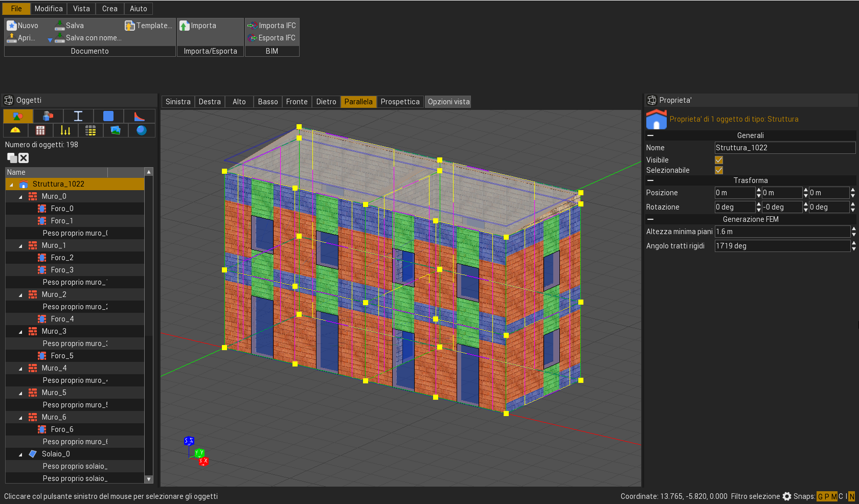Toggle the N snap
The width and height of the screenshot is (859, 504).
(851, 496)
